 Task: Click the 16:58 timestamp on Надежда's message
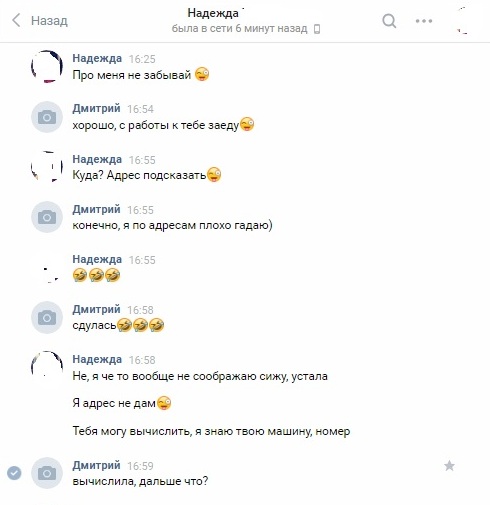[x=142, y=360]
